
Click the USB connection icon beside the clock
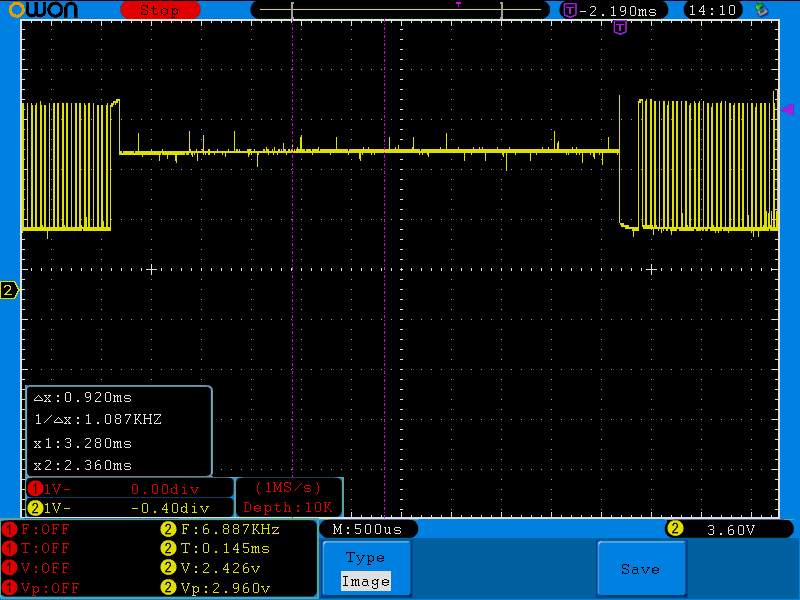[x=762, y=10]
